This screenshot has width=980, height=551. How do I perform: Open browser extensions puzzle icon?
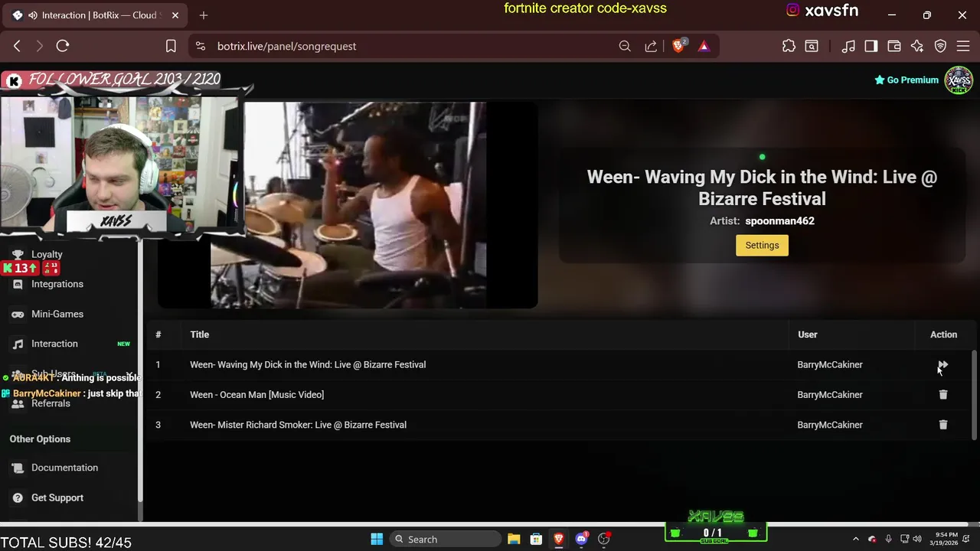tap(789, 46)
